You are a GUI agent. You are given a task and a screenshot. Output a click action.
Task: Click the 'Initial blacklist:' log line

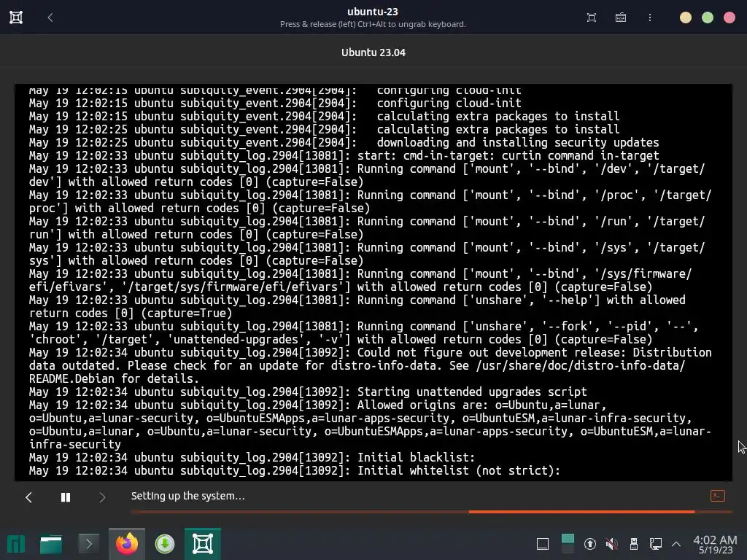point(252,458)
